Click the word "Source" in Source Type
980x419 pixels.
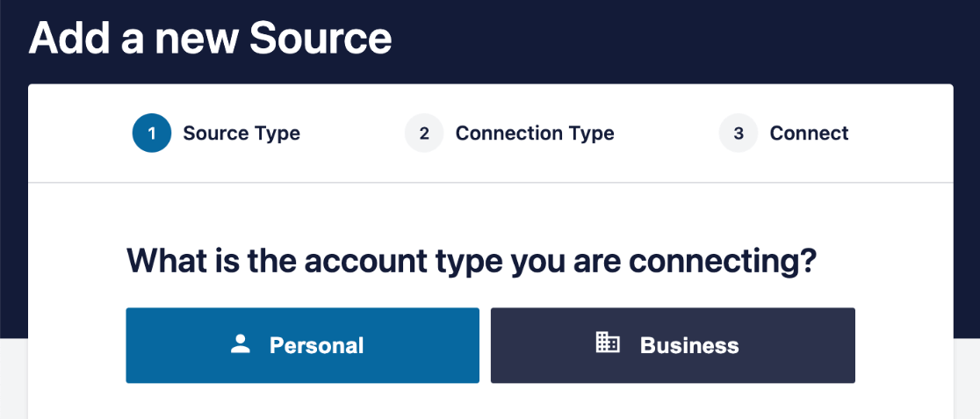point(214,134)
